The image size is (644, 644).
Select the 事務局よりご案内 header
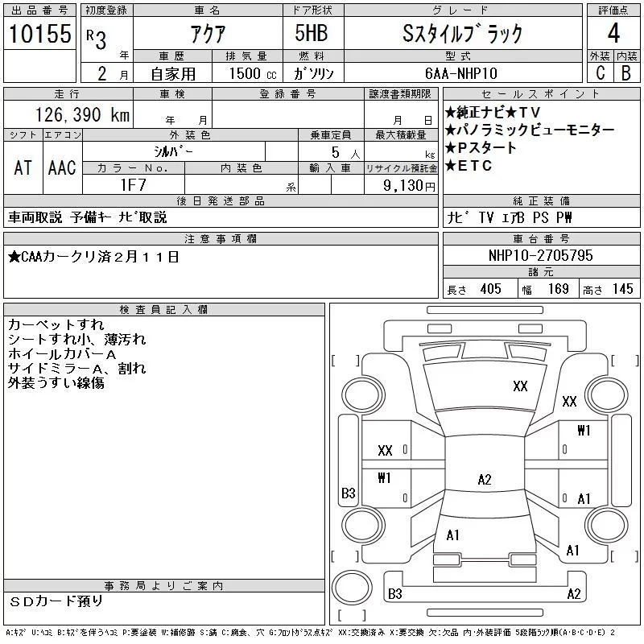164,586
